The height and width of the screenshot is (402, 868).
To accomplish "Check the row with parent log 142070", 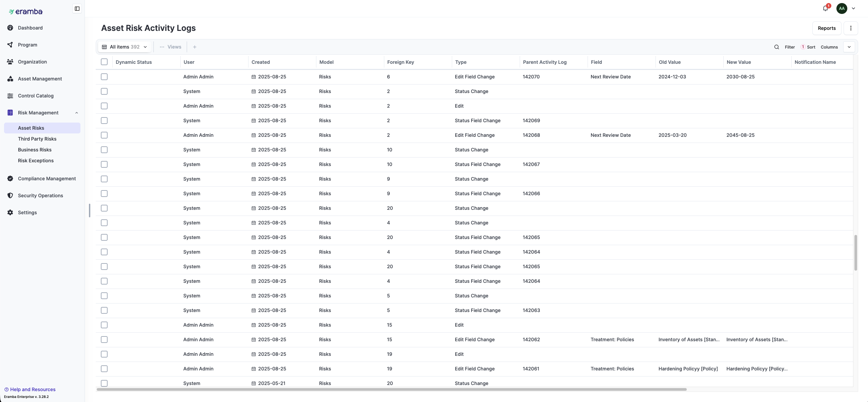I will [104, 77].
